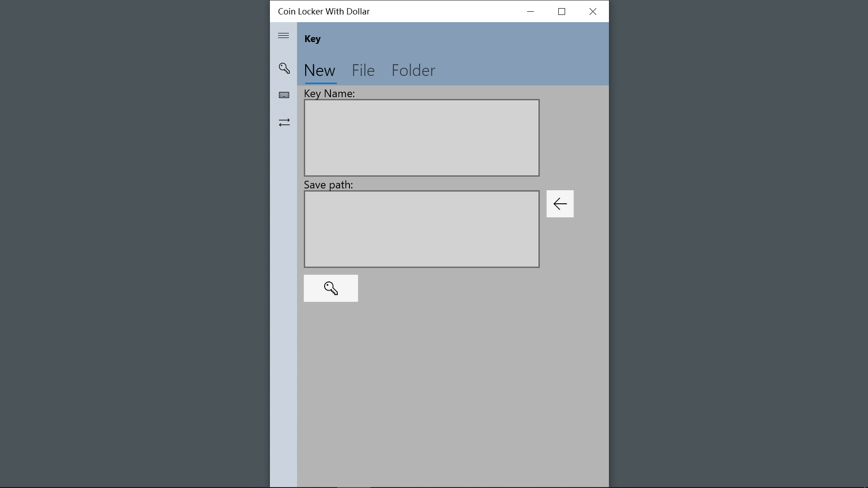Switch to the Folder tab
The width and height of the screenshot is (868, 488).
413,70
